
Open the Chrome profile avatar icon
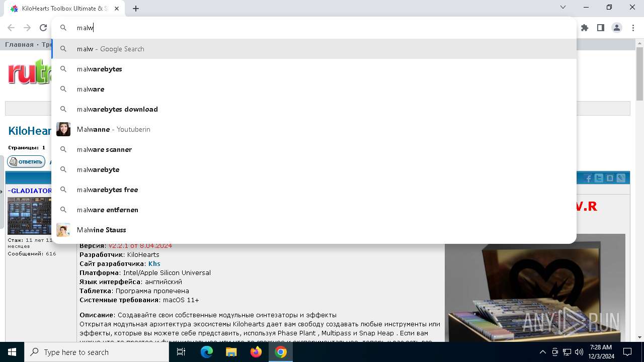coord(617,28)
